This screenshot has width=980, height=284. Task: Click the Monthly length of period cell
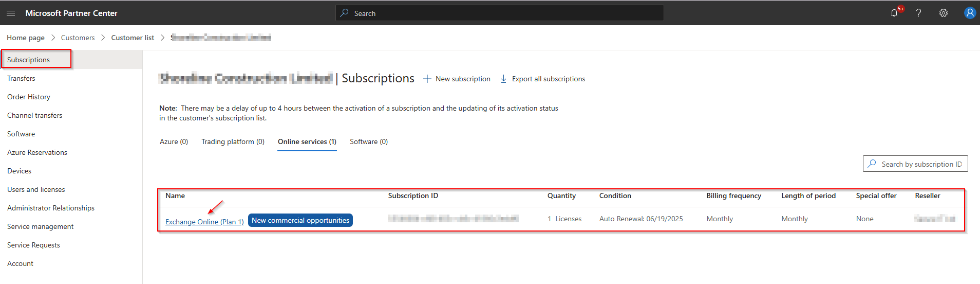(795, 219)
